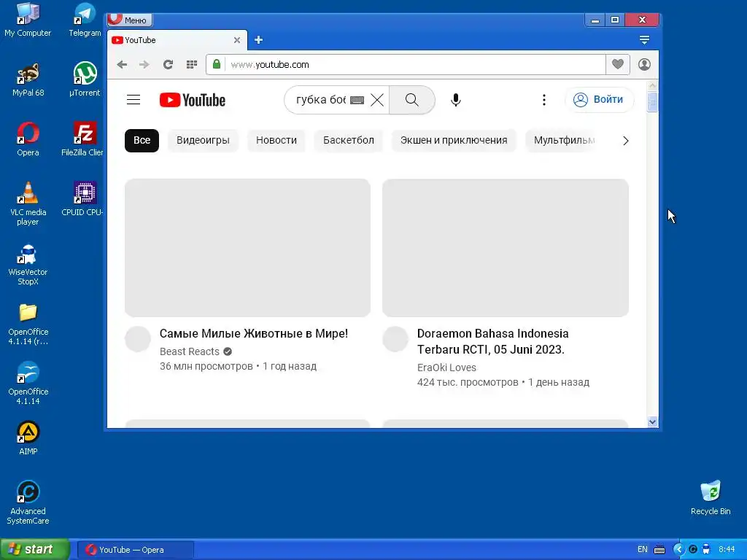
Task: Select the My Computer desktop icon
Action: pyautogui.click(x=28, y=20)
